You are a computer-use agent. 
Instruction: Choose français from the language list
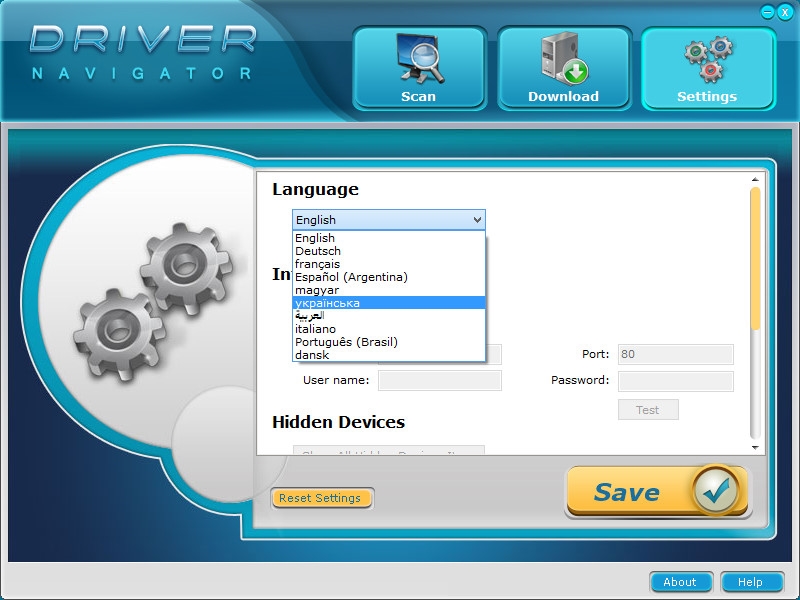pyautogui.click(x=389, y=264)
